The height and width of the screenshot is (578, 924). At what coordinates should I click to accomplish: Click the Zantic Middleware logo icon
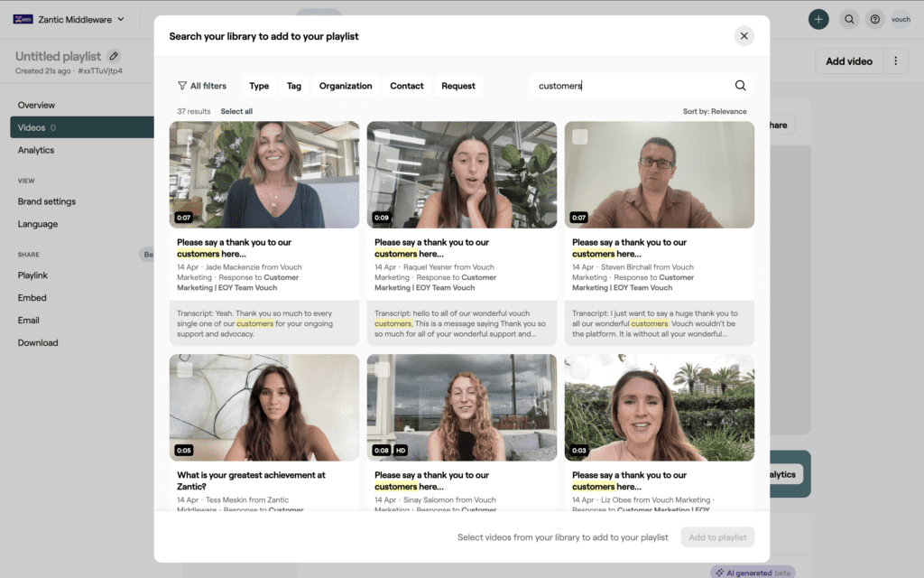[x=23, y=19]
